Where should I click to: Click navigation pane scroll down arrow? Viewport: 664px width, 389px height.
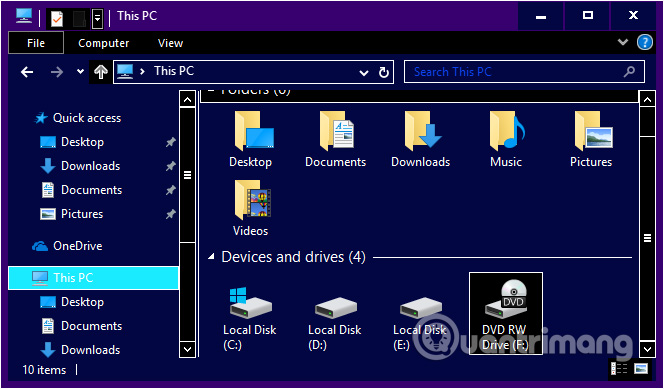187,350
